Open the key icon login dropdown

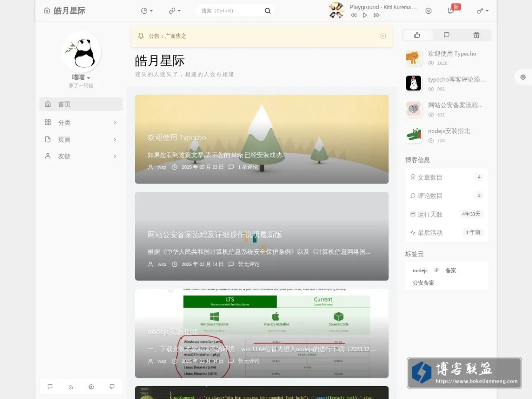point(482,11)
